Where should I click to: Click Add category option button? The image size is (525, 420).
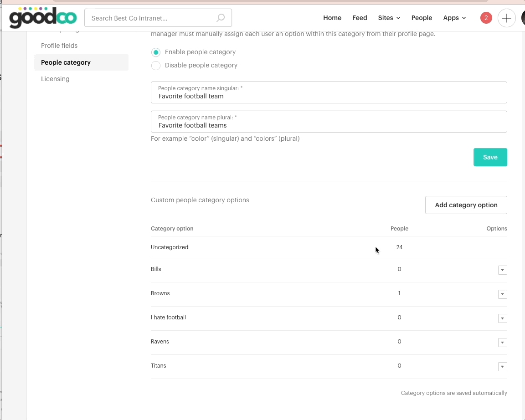(466, 205)
